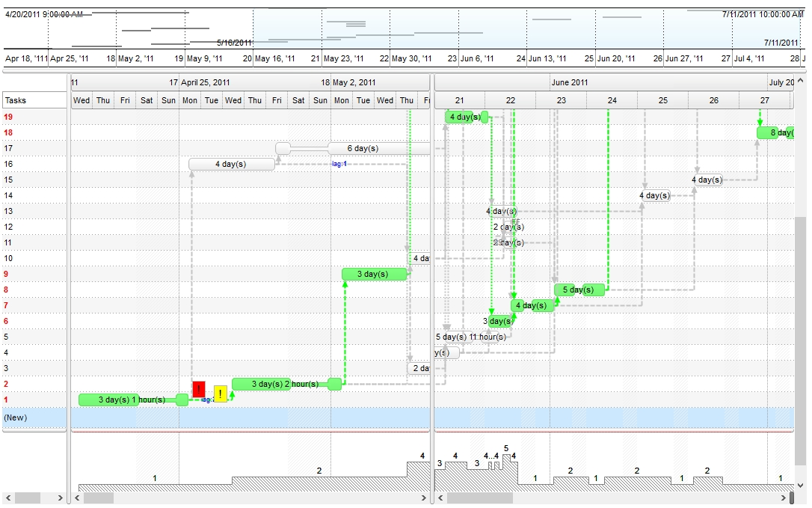This screenshot has height=508, width=812.
Task: Click the Tasks column header
Action: (34, 100)
